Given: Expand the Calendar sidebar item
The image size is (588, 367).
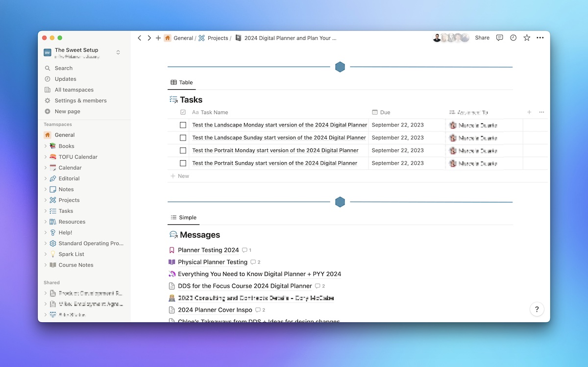Looking at the screenshot, I should click(46, 168).
